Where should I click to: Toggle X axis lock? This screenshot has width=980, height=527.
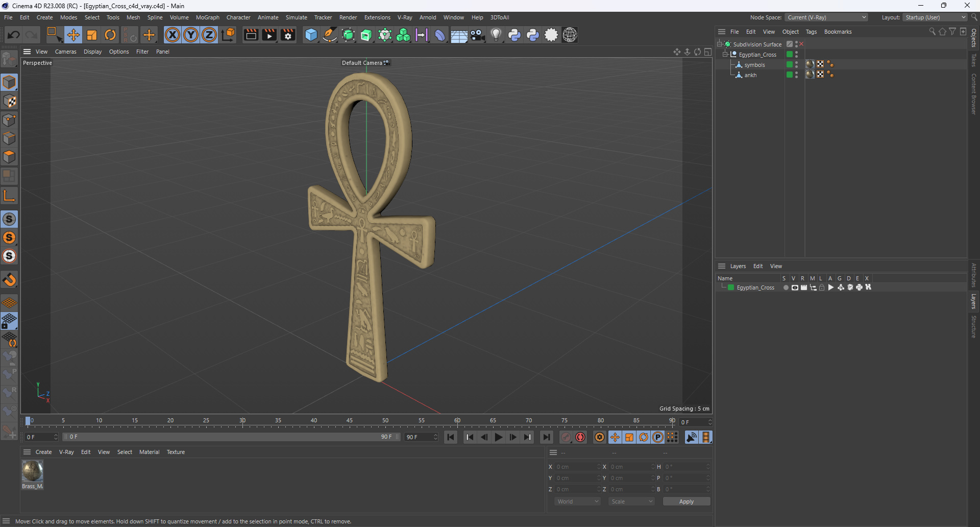[x=173, y=35]
